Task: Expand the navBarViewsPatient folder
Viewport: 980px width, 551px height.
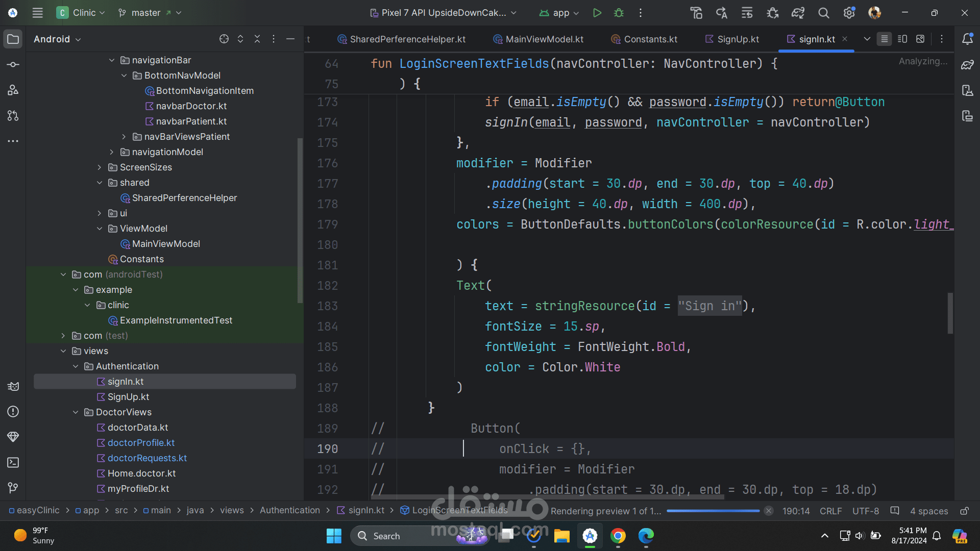Action: tap(124, 137)
